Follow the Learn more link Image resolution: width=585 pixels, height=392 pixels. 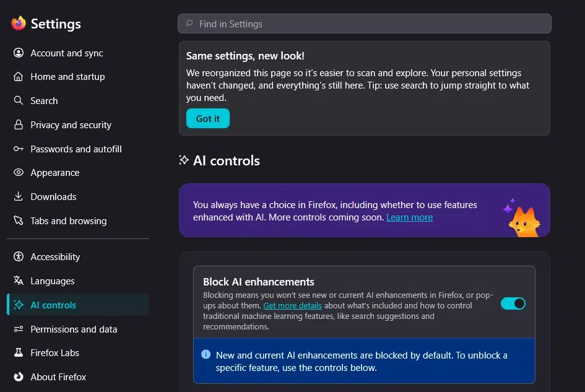tap(409, 217)
